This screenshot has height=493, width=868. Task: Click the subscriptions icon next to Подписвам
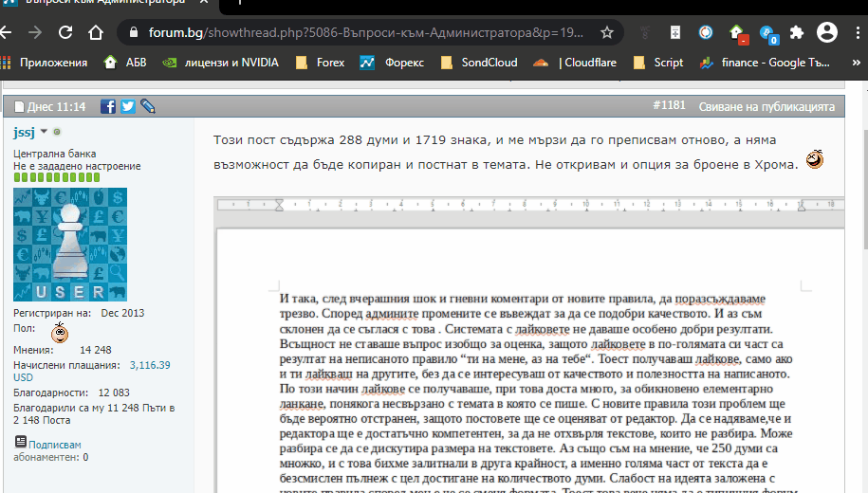tap(20, 442)
